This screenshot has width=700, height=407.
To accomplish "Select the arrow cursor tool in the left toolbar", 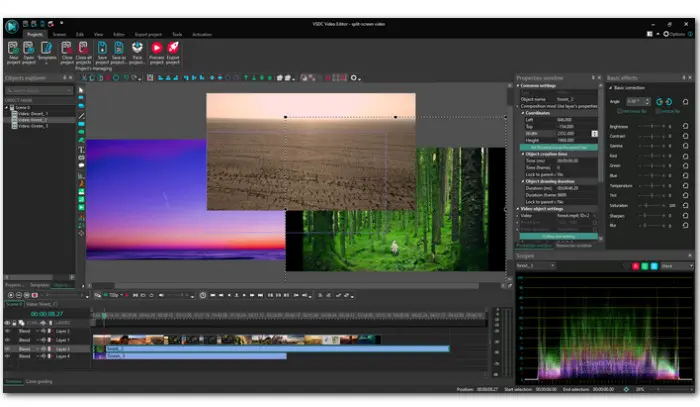I will (x=81, y=90).
